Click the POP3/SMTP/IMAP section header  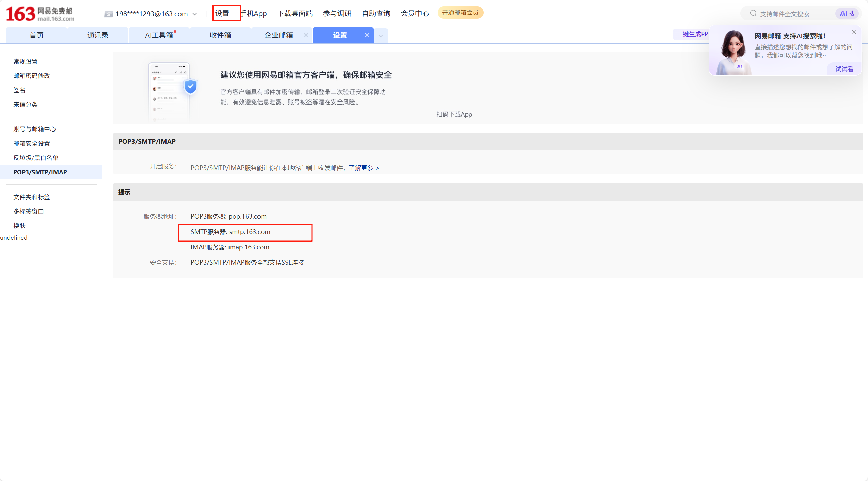tap(488, 141)
